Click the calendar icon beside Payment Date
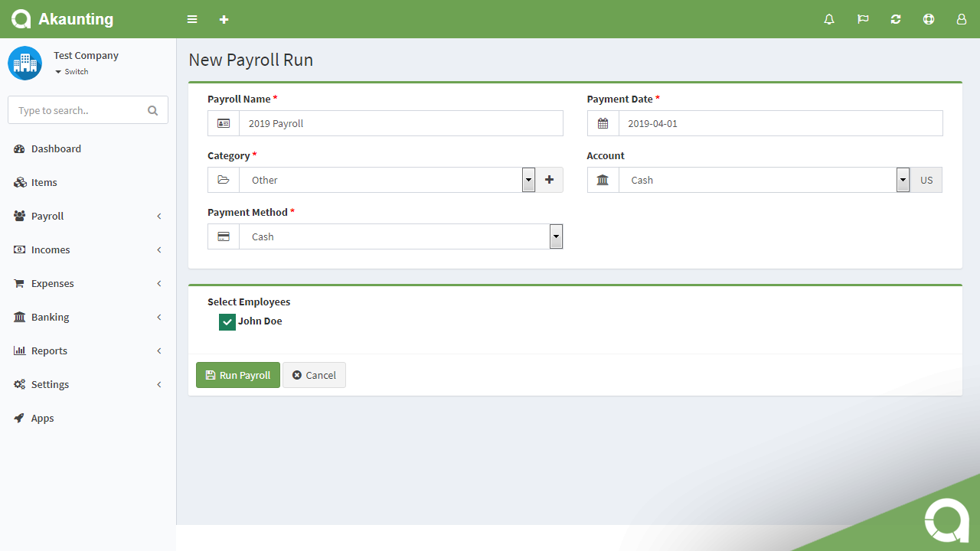 click(603, 123)
